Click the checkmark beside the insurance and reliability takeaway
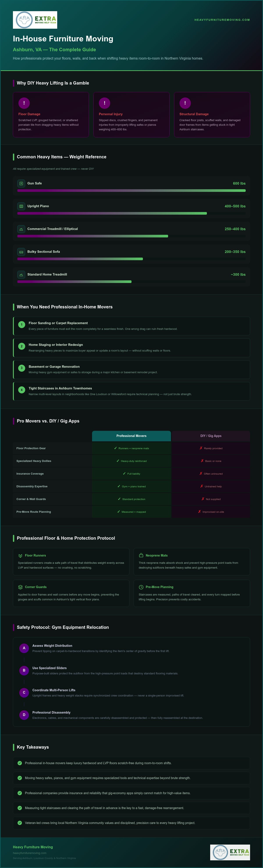 (20, 793)
